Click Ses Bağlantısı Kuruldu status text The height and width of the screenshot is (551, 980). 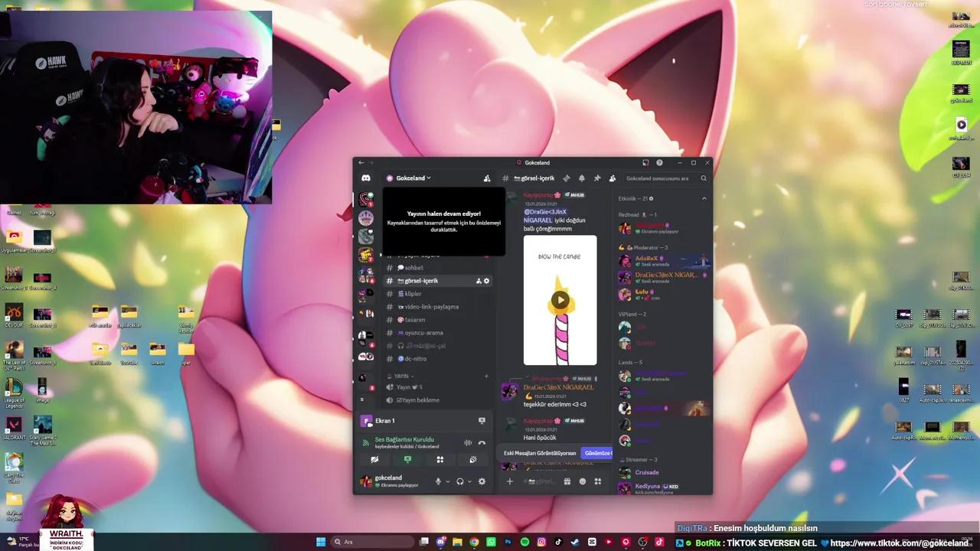click(404, 439)
